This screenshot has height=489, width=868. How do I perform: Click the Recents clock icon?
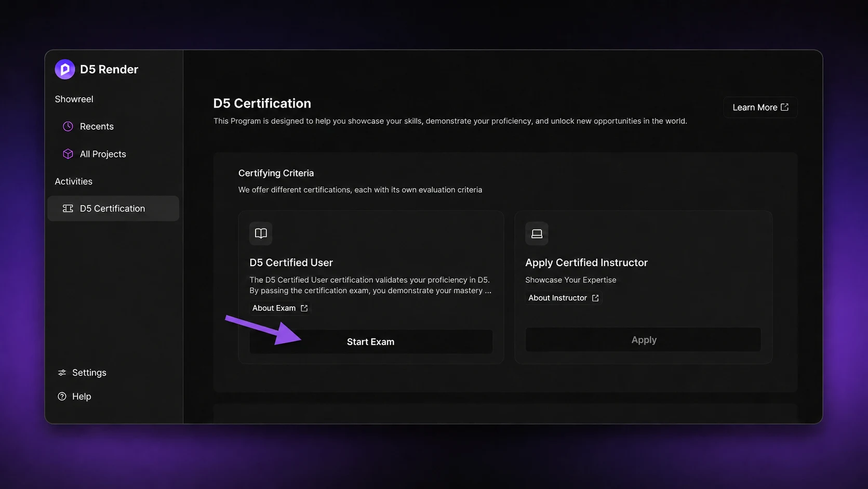coord(68,126)
